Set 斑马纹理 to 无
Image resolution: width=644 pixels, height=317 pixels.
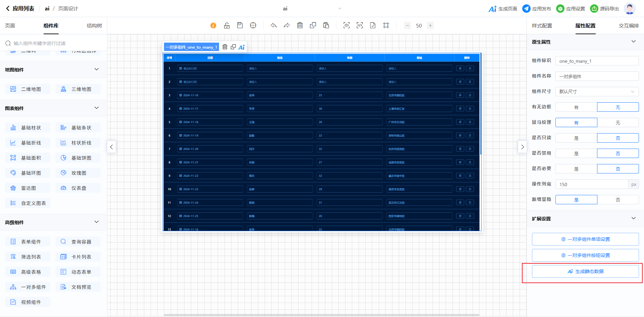(618, 123)
